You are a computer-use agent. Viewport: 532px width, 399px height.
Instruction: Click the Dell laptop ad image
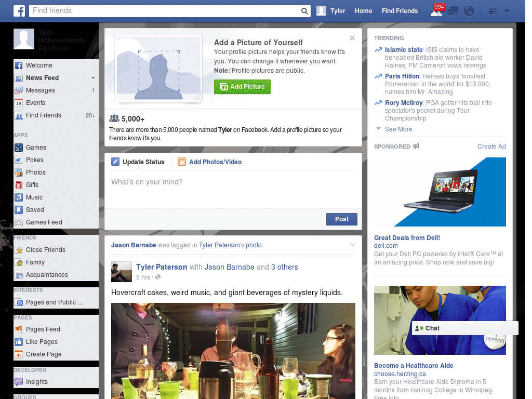(440, 192)
